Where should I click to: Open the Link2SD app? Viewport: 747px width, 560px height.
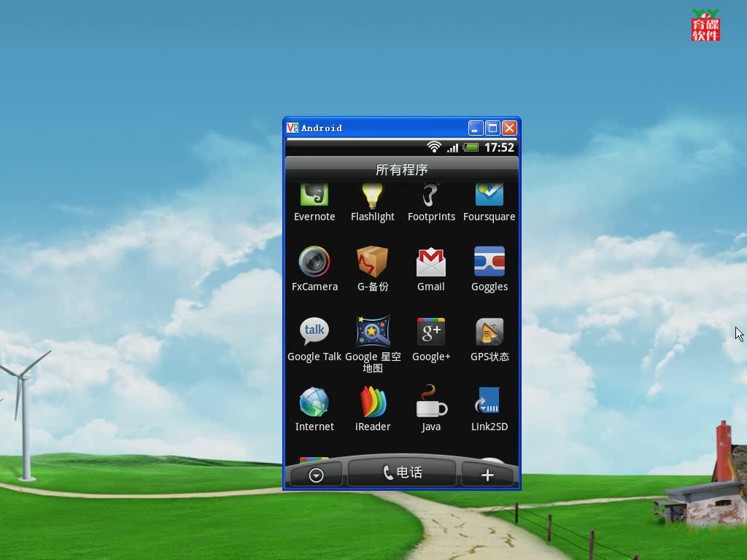coord(489,409)
